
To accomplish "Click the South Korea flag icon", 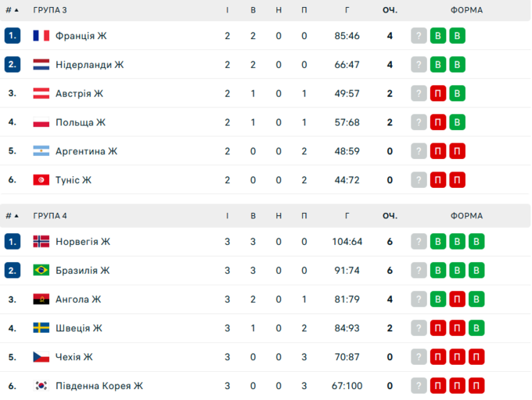I will [41, 386].
